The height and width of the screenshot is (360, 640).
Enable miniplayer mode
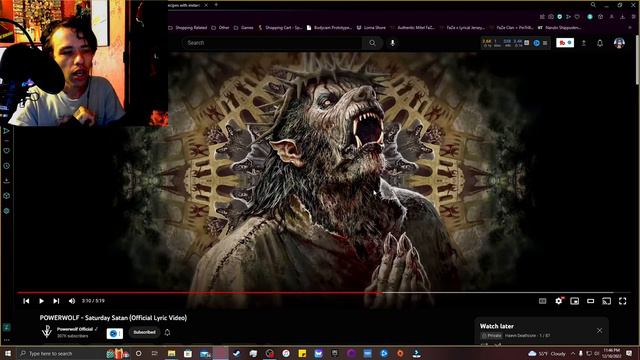[574, 301]
